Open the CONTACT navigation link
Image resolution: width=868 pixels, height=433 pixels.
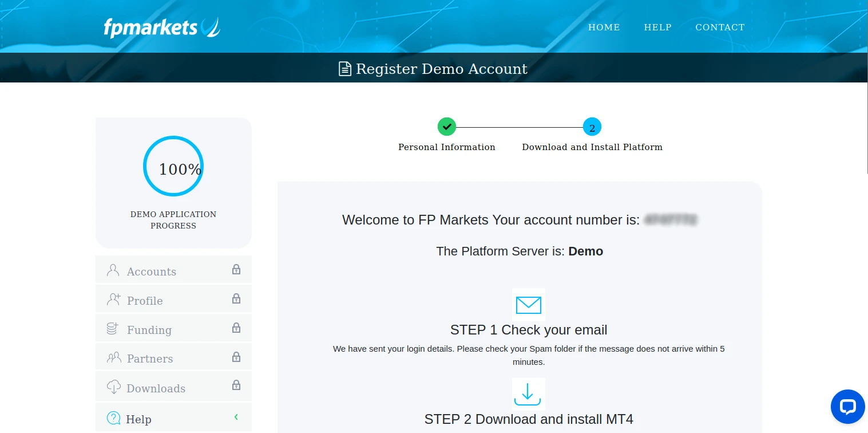[720, 27]
